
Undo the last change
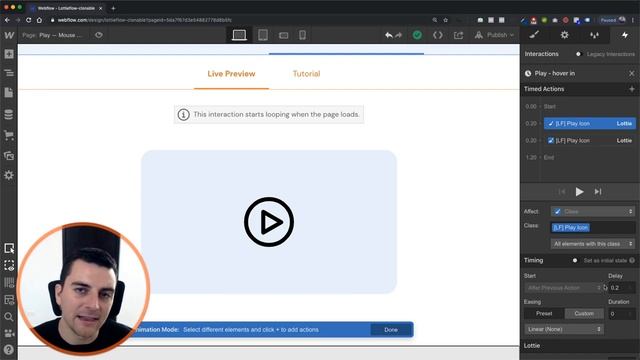point(389,35)
